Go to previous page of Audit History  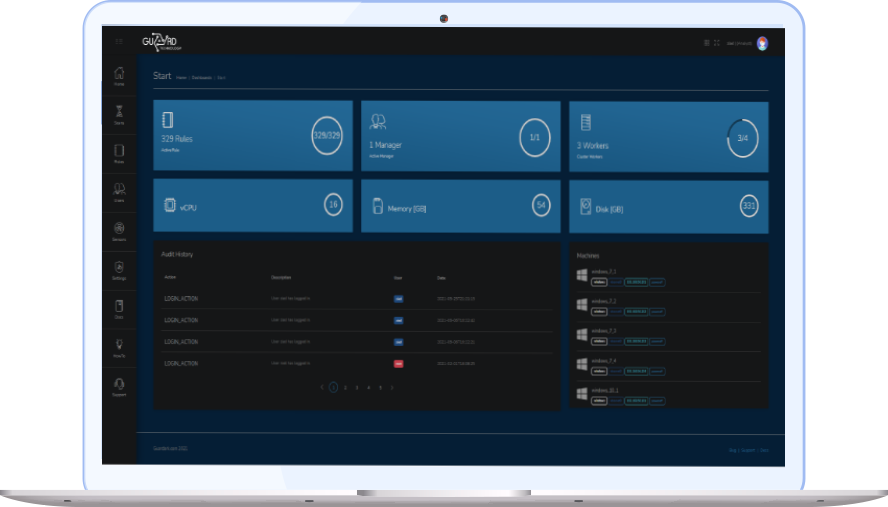(x=321, y=387)
